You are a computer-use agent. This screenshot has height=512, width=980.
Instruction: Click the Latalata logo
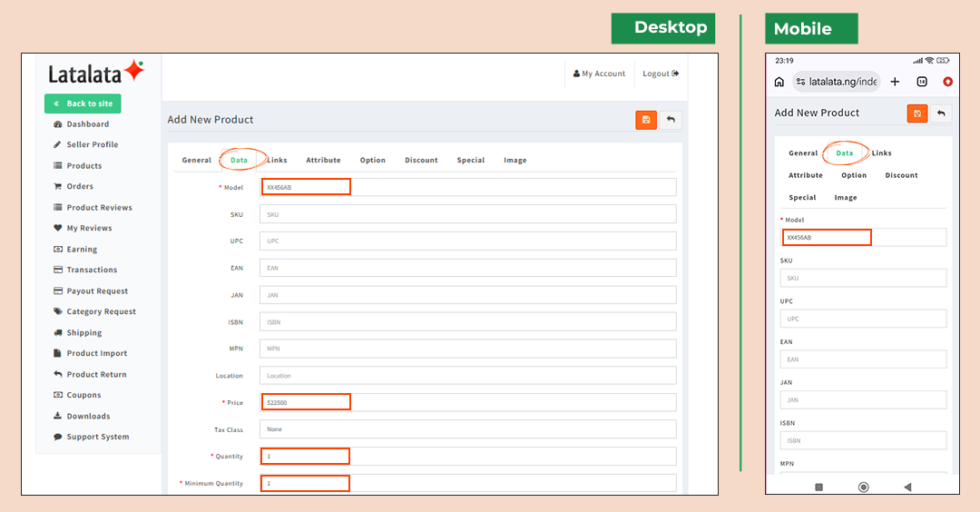coord(96,73)
